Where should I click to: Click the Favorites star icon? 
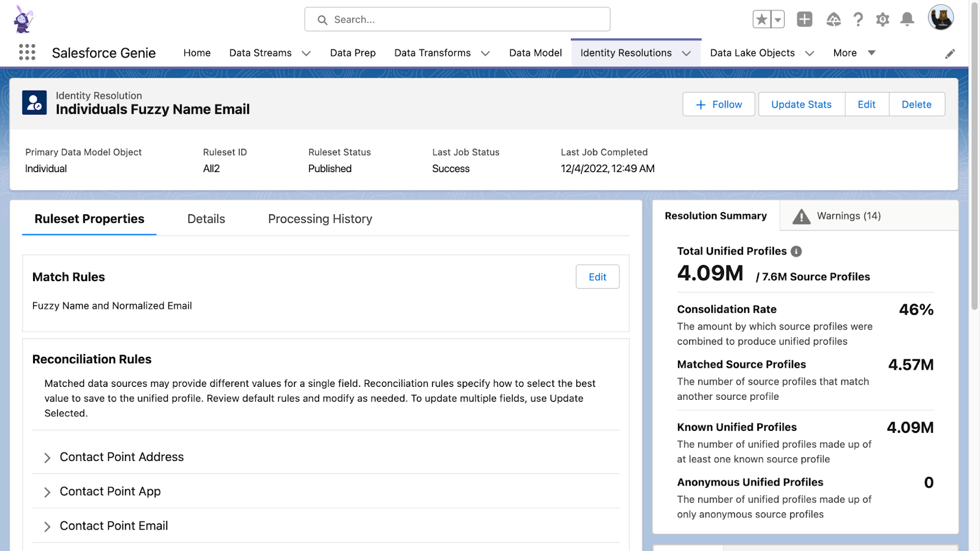761,20
